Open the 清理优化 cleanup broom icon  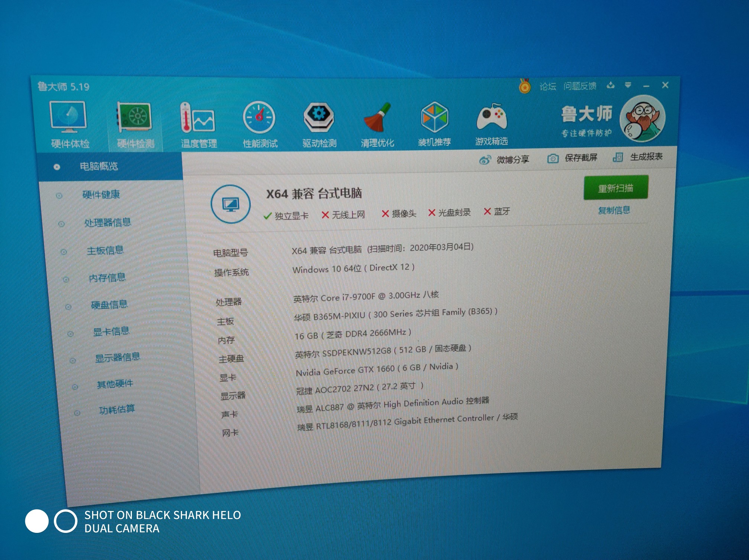pyautogui.click(x=377, y=118)
